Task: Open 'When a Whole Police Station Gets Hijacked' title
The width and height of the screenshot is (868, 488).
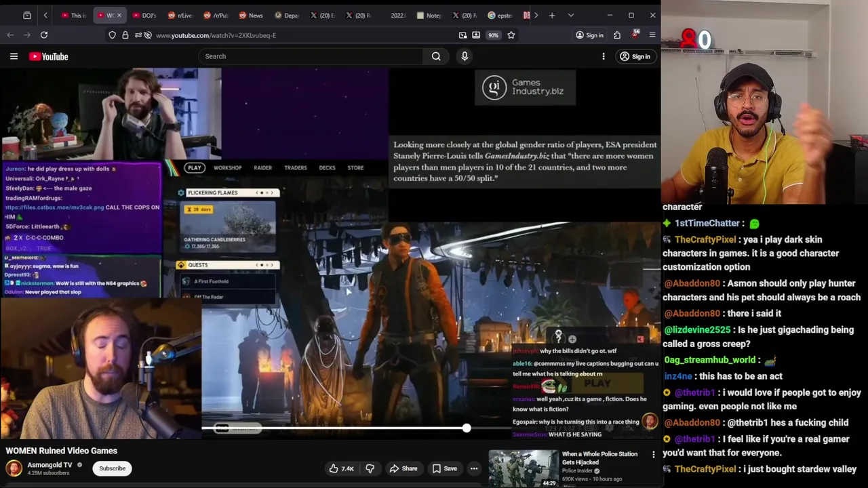Action: [599, 458]
